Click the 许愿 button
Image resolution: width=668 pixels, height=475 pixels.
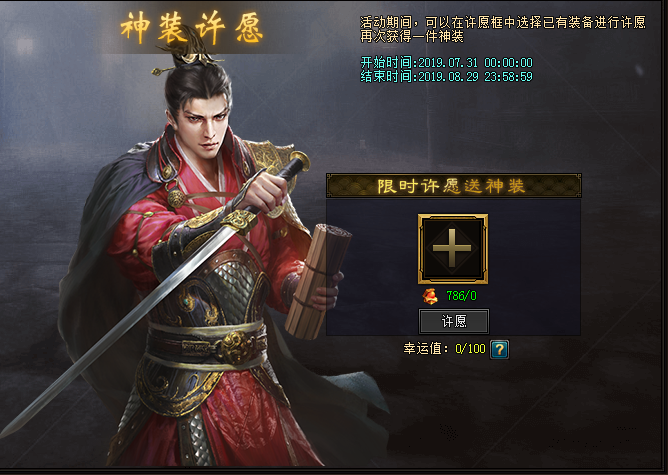pyautogui.click(x=454, y=321)
